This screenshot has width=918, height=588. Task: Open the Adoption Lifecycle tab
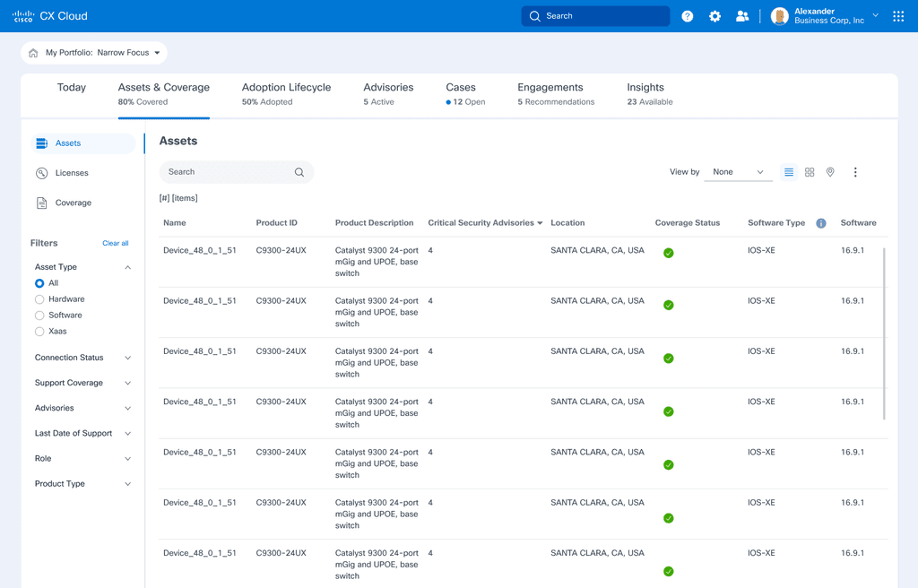click(286, 94)
